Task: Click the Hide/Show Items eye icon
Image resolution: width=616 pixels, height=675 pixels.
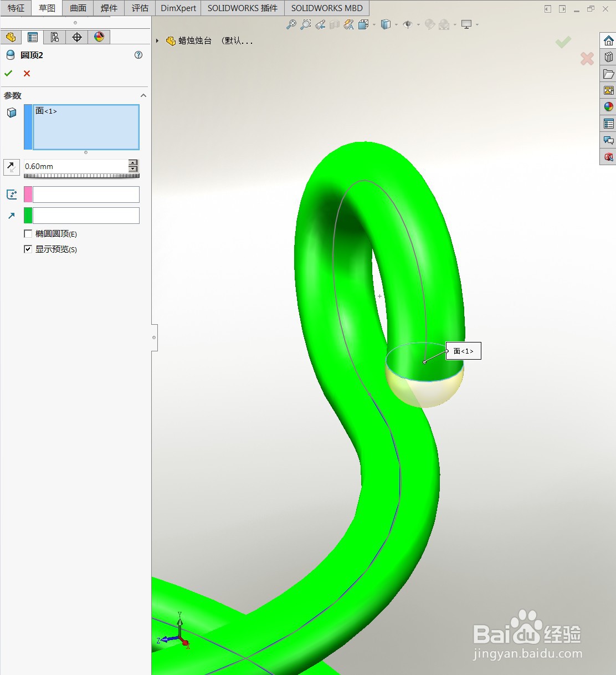Action: coord(408,24)
